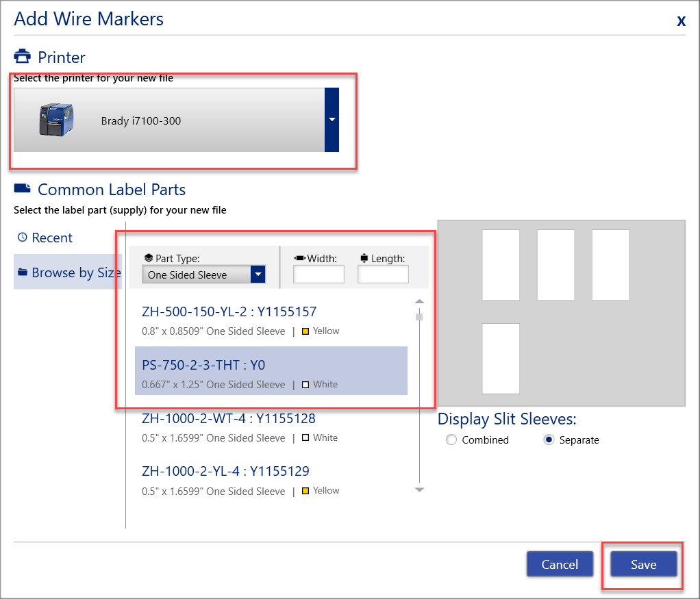Viewport: 700px width, 599px height.
Task: Switch to Browse by Size tab
Action: point(75,272)
